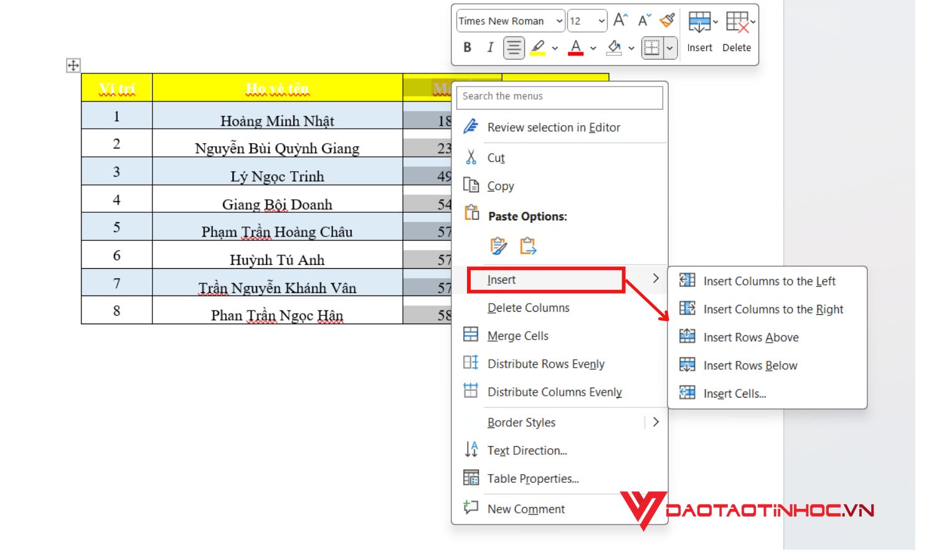Toggle Bold formatting
This screenshot has width=934, height=560.
point(467,47)
